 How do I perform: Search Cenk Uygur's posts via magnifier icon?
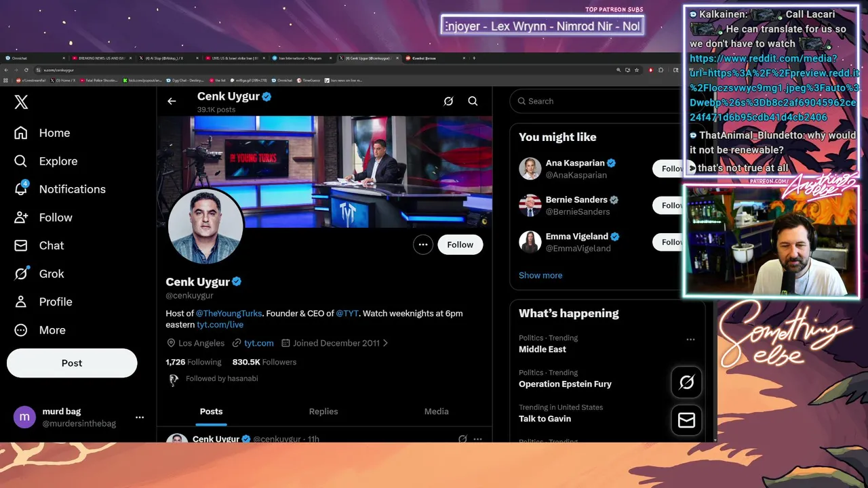pyautogui.click(x=473, y=101)
